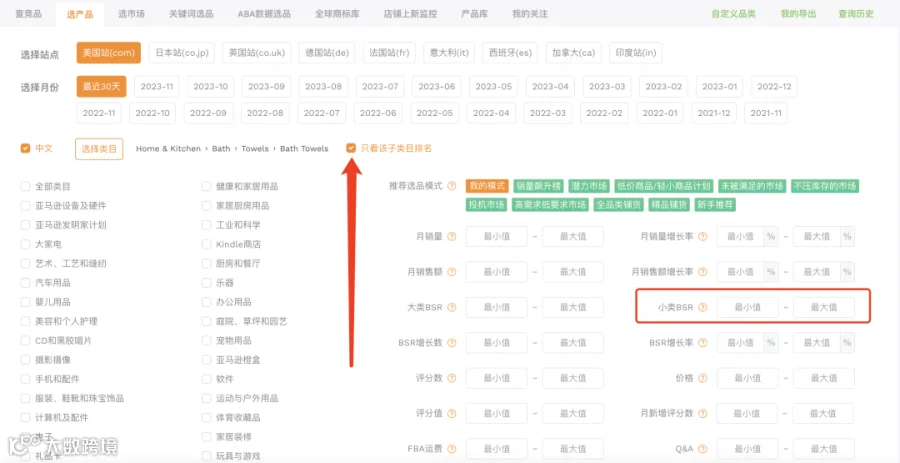Click the 月销售额 help icon
The image size is (900, 463).
[x=452, y=271]
